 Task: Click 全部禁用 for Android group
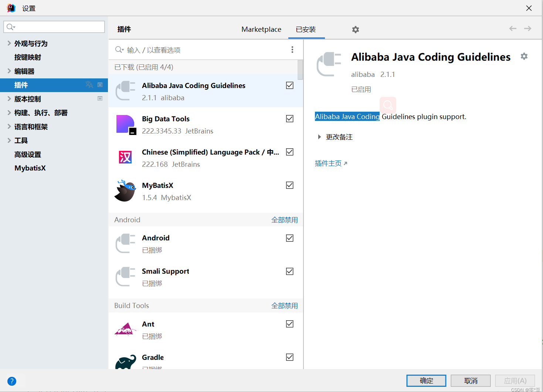(285, 220)
